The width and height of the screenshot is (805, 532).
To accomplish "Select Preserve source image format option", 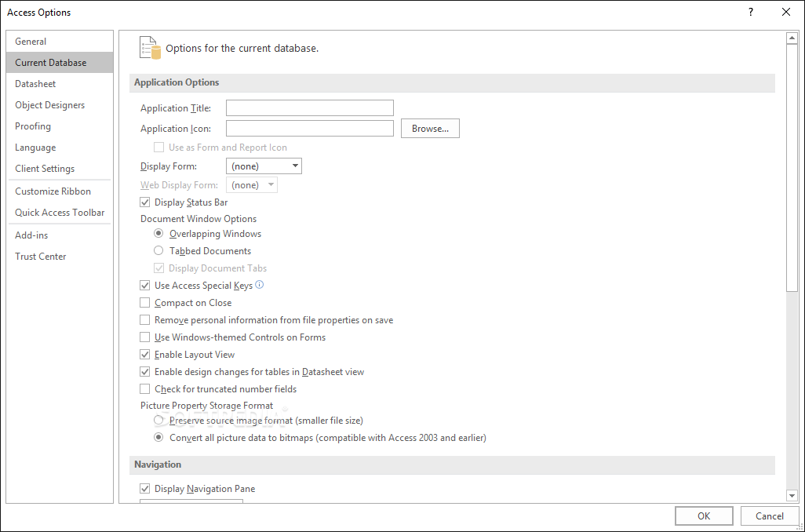I will pos(158,420).
